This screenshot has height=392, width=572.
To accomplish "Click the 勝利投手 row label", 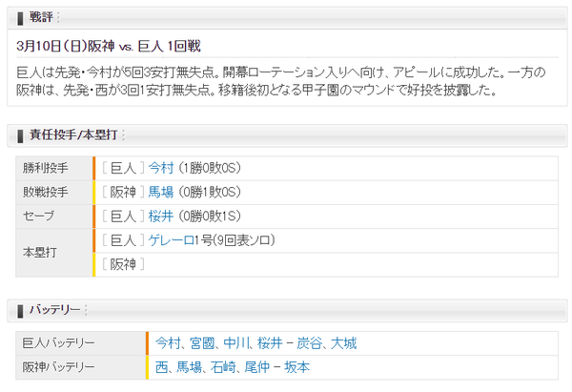I will [45, 168].
